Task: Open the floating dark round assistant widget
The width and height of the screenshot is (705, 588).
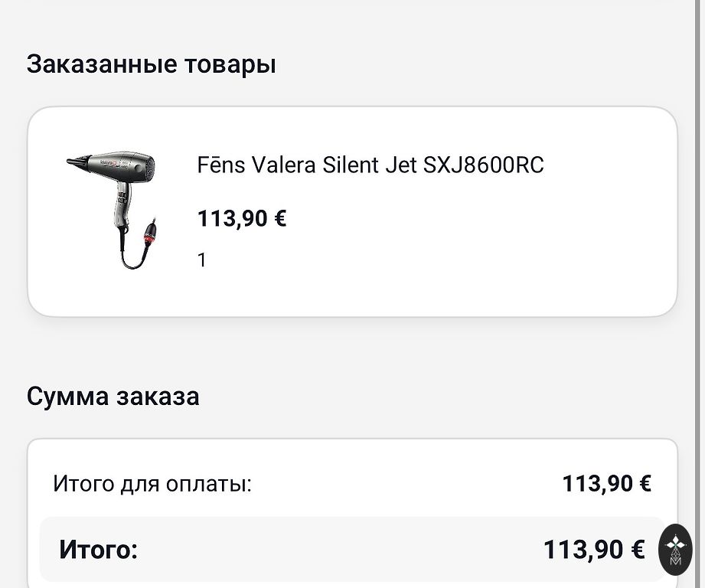Action: click(675, 549)
